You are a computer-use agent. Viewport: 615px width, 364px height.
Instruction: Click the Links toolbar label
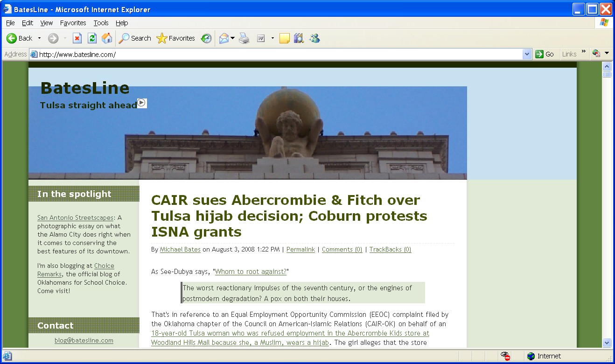pyautogui.click(x=569, y=54)
